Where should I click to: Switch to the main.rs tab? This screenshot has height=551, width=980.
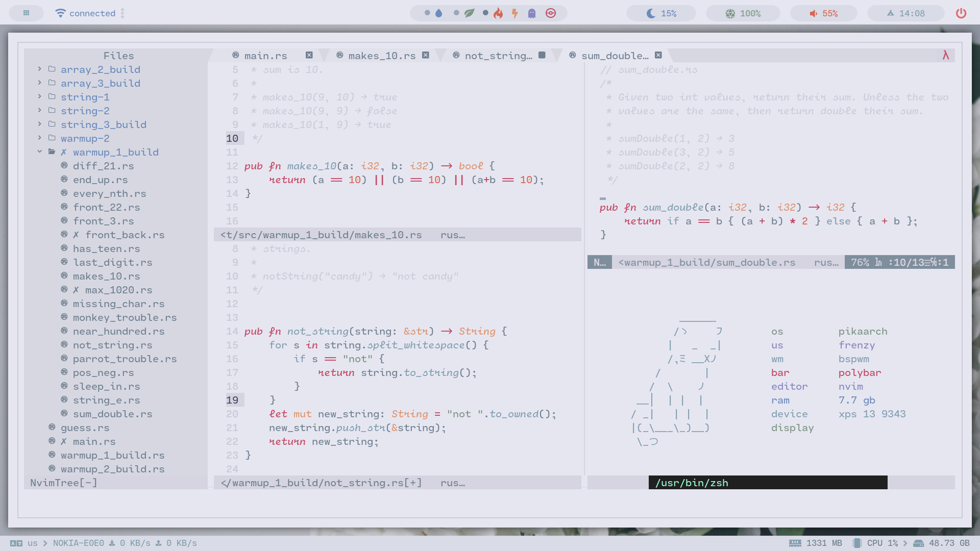tap(265, 56)
